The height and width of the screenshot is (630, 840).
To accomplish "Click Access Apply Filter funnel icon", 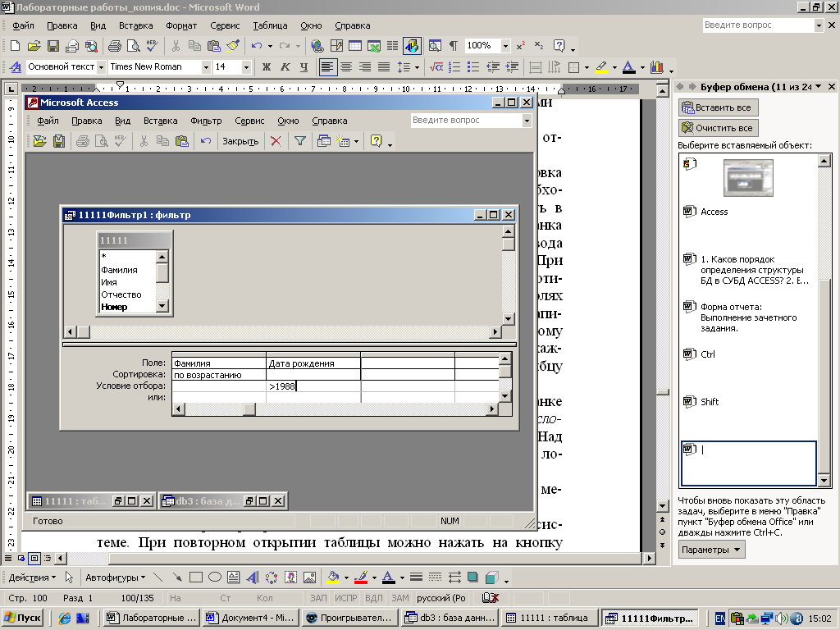I will pos(300,141).
